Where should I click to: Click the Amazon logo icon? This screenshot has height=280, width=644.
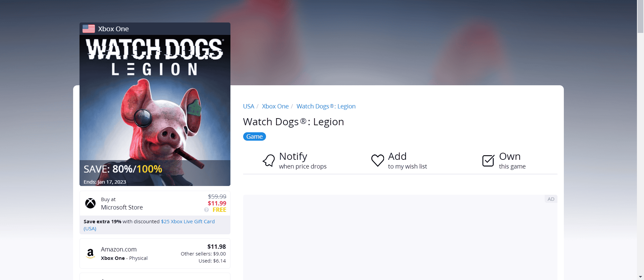coord(90,253)
